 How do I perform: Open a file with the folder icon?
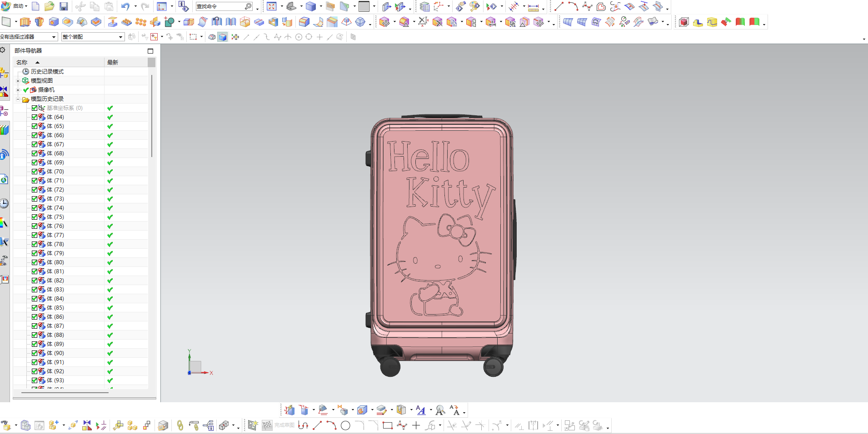coord(50,6)
